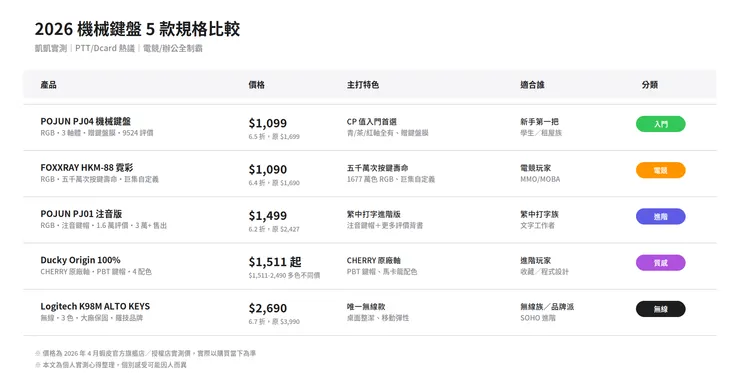
Task: Click feature text '繁中打字進階版'
Action: click(374, 214)
